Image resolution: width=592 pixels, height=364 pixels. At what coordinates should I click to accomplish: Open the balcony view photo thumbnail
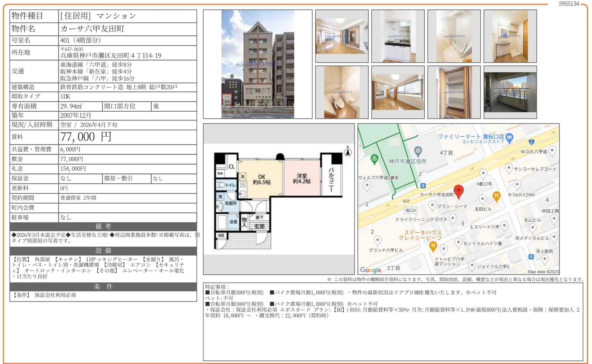pyautogui.click(x=510, y=92)
